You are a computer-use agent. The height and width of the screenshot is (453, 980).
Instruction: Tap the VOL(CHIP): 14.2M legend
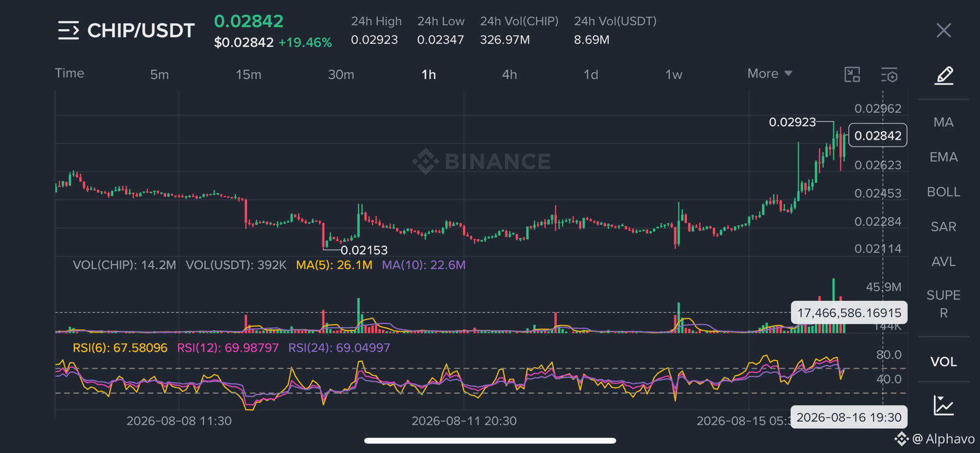coord(125,265)
